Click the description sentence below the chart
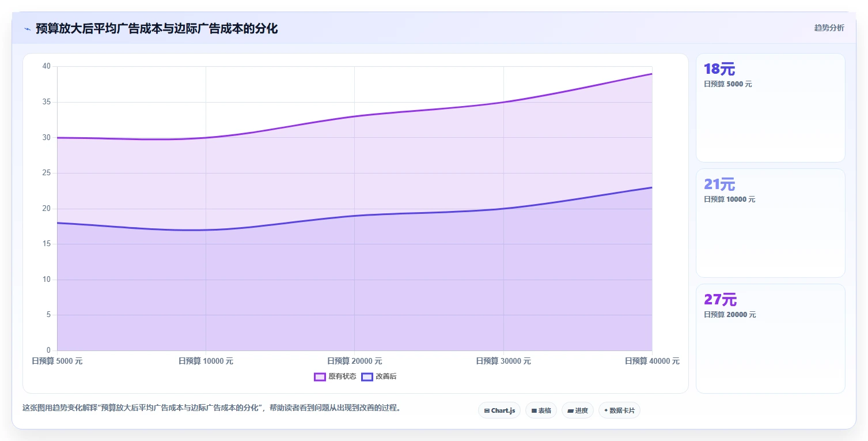The height and width of the screenshot is (441, 868). (x=211, y=408)
